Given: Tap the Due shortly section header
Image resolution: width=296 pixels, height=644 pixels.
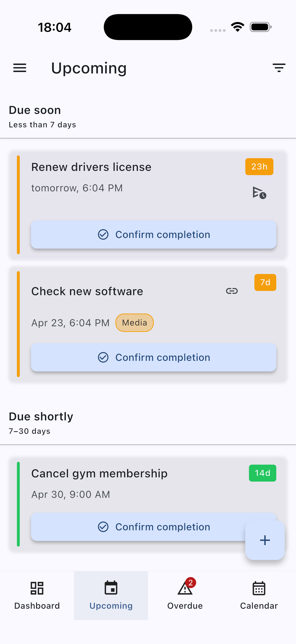Looking at the screenshot, I should [41, 417].
